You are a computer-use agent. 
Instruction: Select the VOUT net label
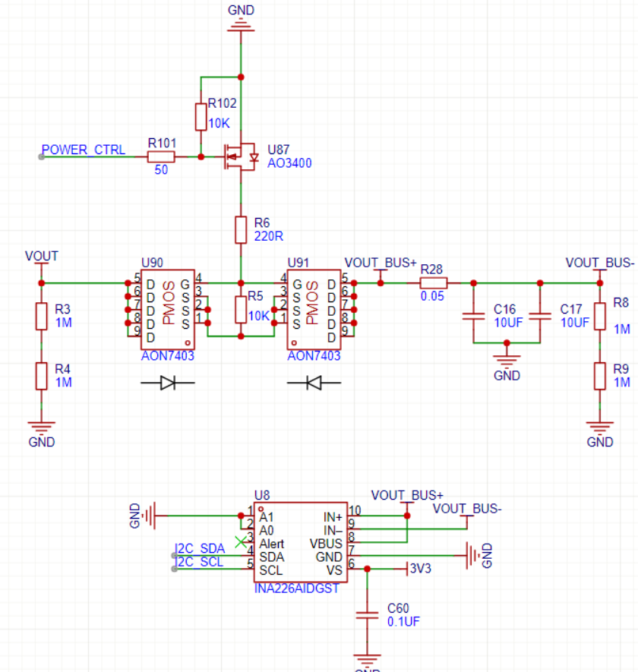[41, 257]
